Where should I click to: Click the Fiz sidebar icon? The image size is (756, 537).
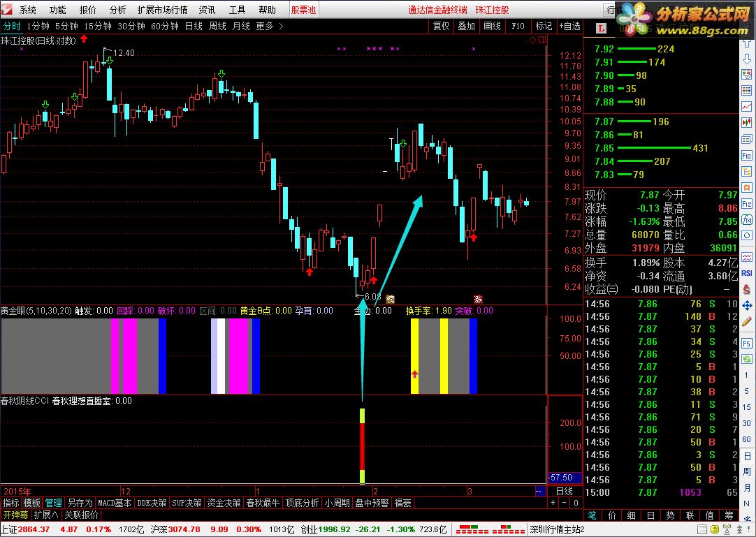pyautogui.click(x=746, y=204)
